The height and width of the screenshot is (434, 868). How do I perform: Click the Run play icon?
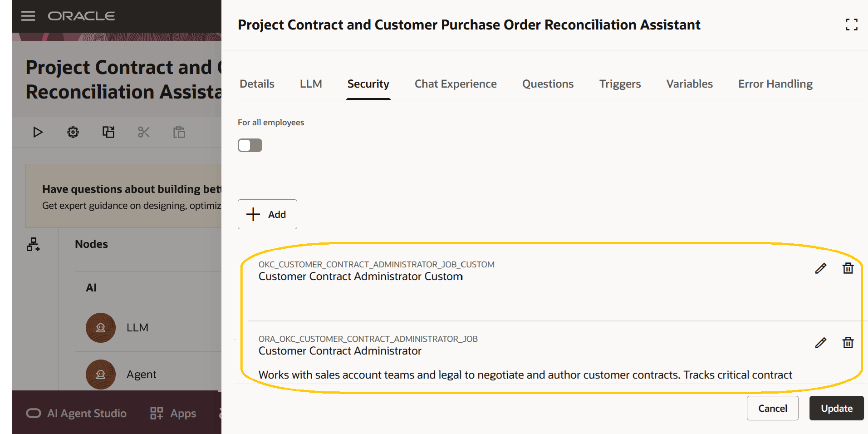click(x=38, y=132)
